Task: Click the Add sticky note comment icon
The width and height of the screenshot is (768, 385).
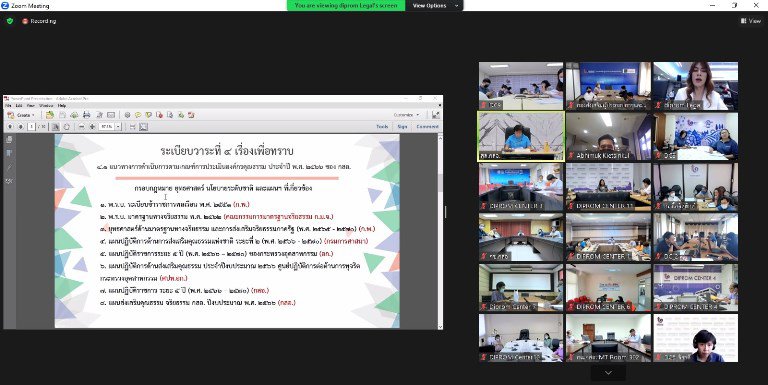Action: (138, 115)
